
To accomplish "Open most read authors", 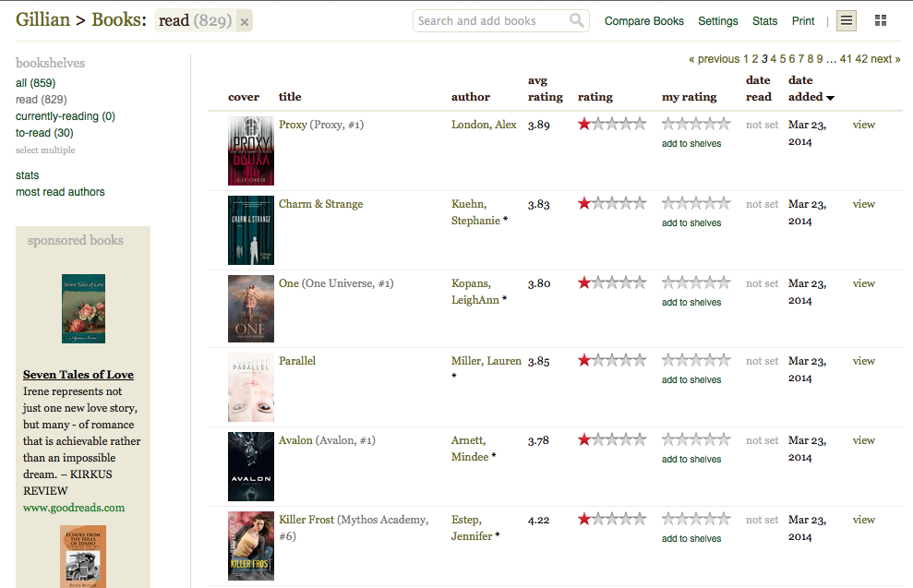I will (60, 192).
